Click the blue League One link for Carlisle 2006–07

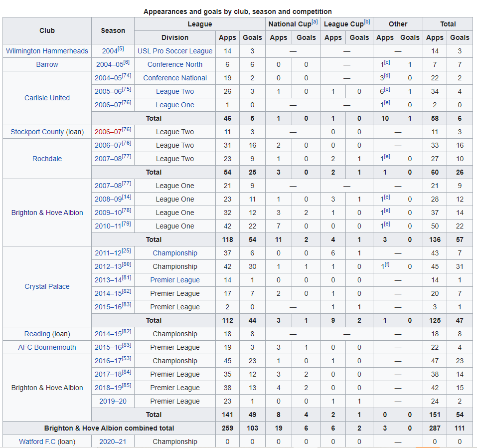pos(174,105)
